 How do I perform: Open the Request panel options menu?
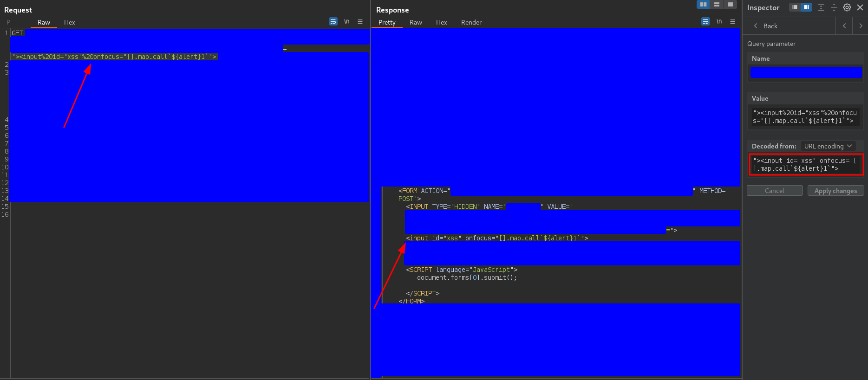[360, 21]
